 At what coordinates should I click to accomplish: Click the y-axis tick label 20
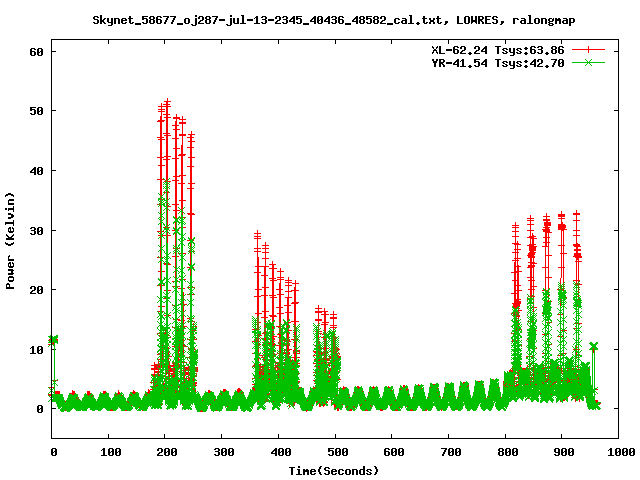pyautogui.click(x=36, y=290)
